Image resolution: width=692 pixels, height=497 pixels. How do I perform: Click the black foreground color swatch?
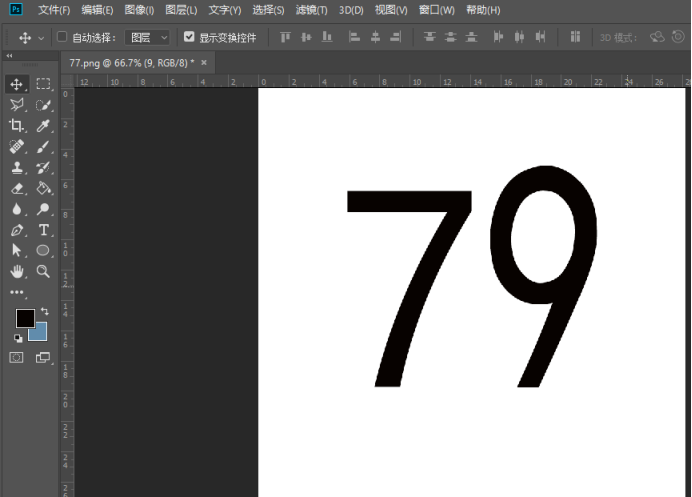click(x=25, y=318)
